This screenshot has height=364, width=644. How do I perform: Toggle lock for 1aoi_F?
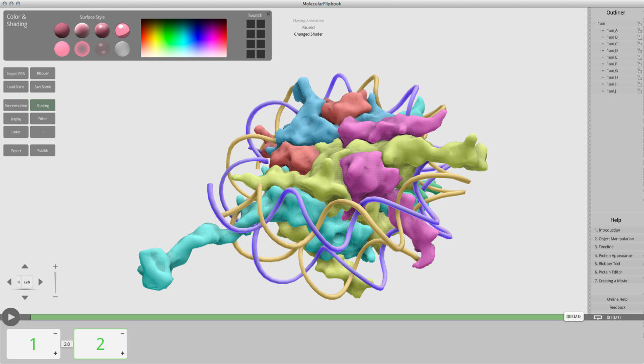point(639,64)
